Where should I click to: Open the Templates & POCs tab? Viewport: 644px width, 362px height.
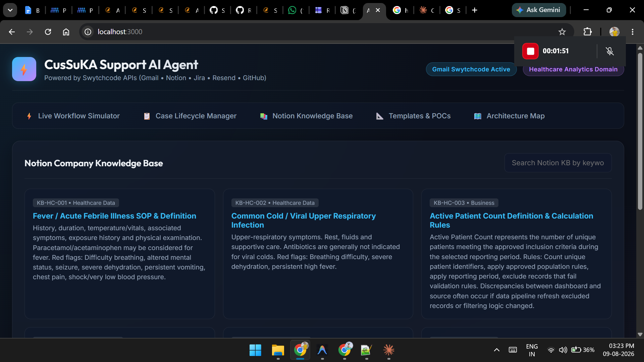(x=413, y=116)
